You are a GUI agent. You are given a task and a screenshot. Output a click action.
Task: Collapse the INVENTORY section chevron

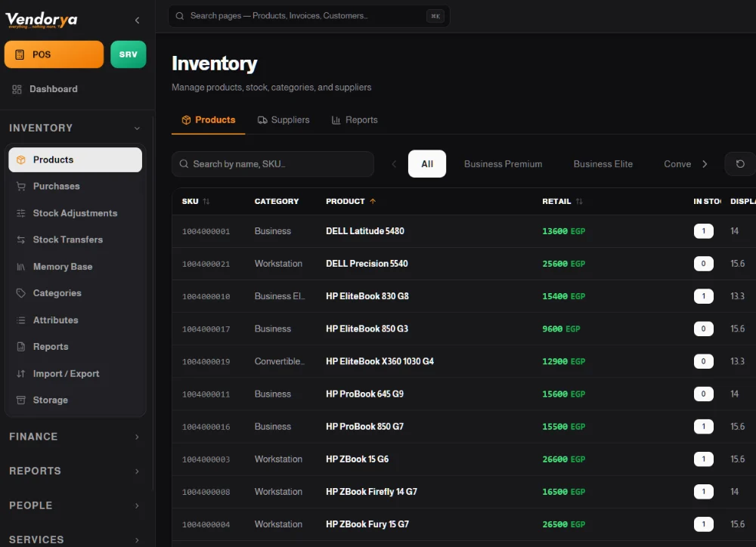(x=137, y=128)
